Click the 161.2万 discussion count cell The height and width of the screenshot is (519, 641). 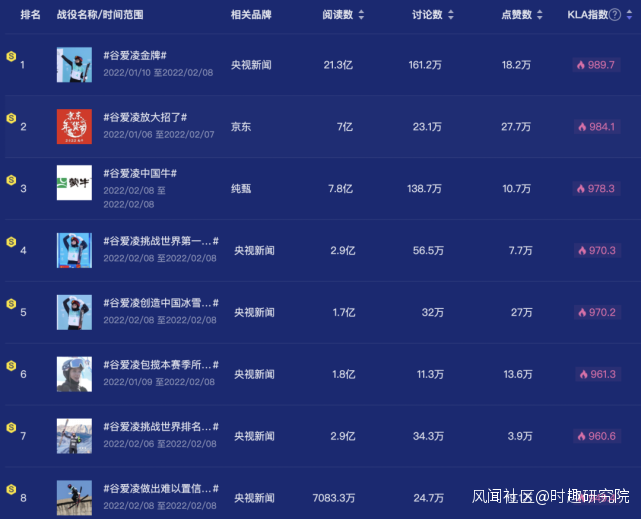[425, 65]
